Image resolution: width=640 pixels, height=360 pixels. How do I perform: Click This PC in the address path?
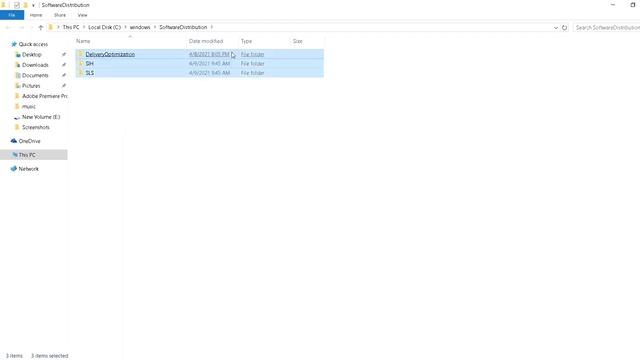coord(71,27)
